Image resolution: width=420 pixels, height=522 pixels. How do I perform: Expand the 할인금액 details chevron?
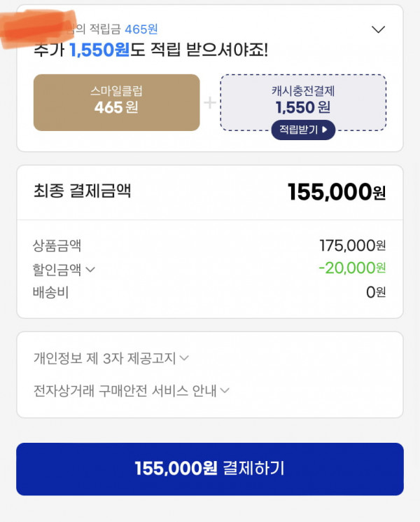[90, 269]
